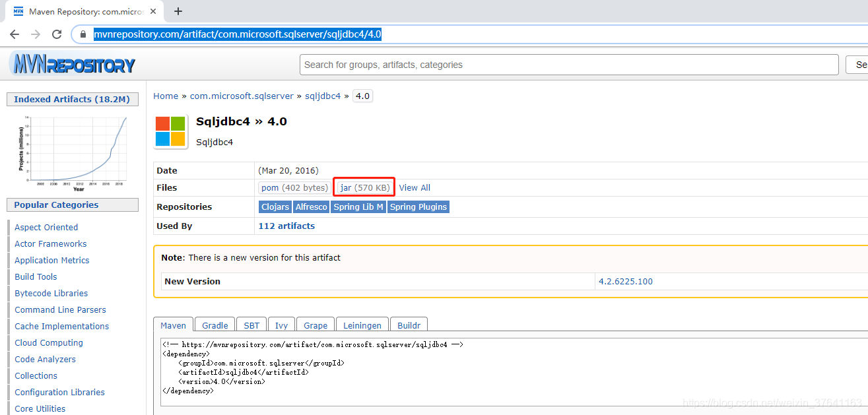Open the pom (402 bytes) file
This screenshot has height=415, width=868.
pos(294,187)
